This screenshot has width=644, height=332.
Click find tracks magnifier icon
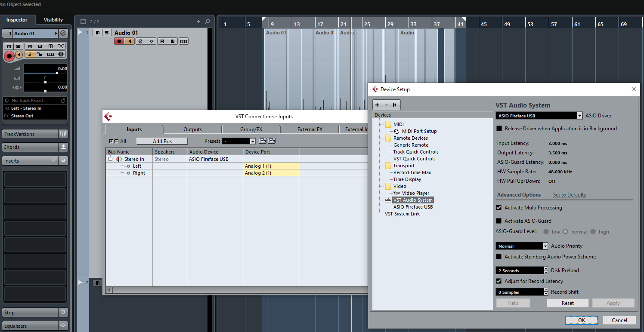click(207, 22)
